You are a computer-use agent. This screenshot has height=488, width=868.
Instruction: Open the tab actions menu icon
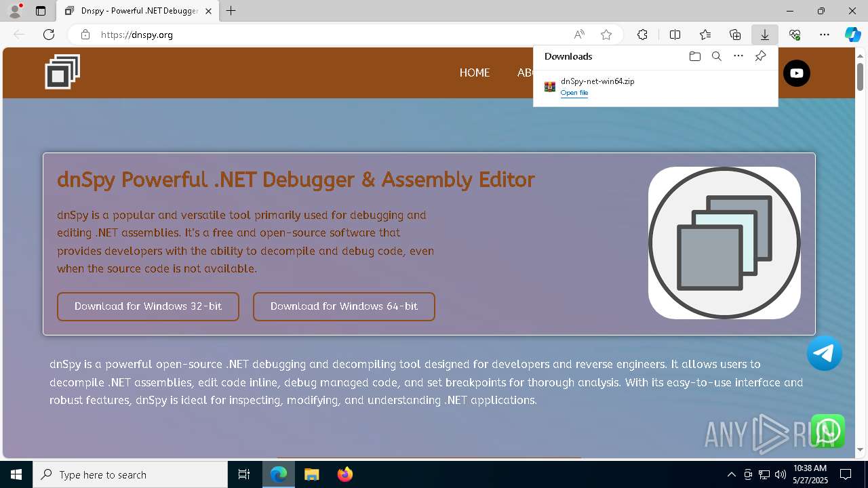[x=41, y=11]
